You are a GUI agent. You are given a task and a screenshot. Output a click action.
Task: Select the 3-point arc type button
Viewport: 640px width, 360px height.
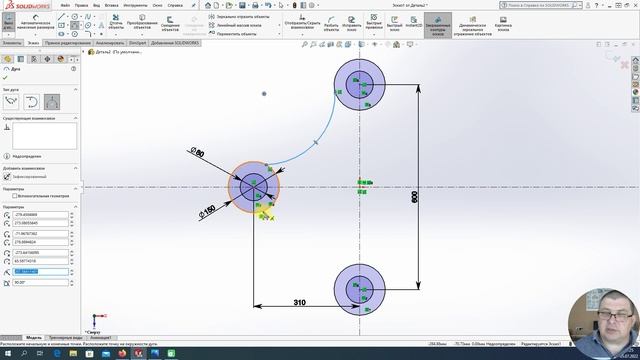point(52,102)
